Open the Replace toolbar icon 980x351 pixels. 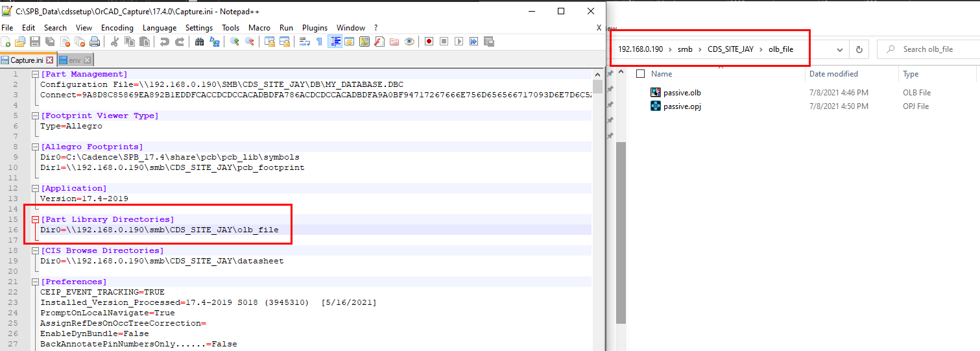point(214,42)
